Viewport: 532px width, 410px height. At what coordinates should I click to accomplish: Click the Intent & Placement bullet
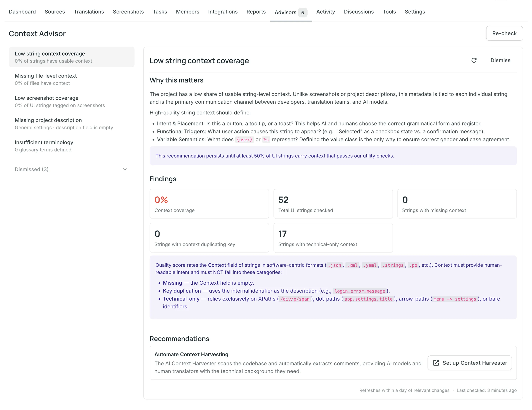[x=319, y=124]
